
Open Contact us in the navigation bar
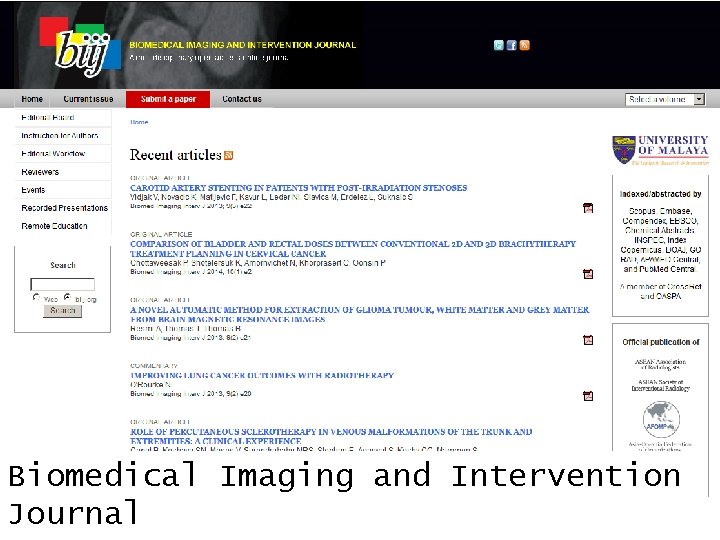[242, 99]
